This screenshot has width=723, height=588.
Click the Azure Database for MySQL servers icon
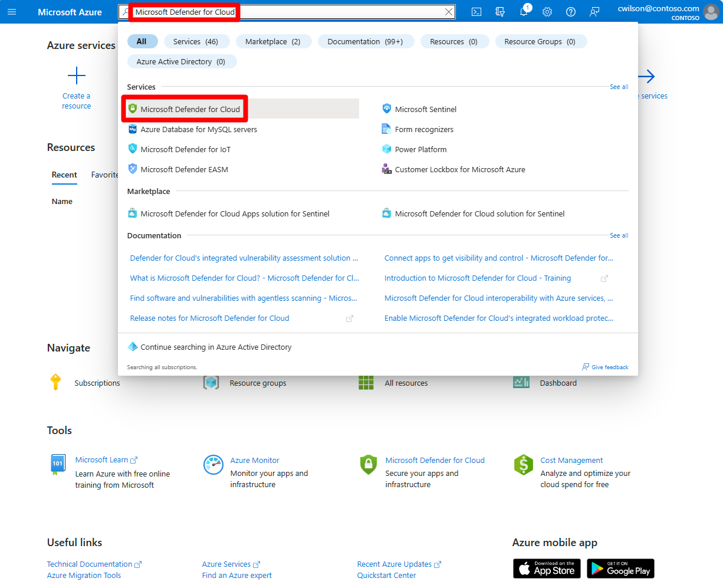133,129
